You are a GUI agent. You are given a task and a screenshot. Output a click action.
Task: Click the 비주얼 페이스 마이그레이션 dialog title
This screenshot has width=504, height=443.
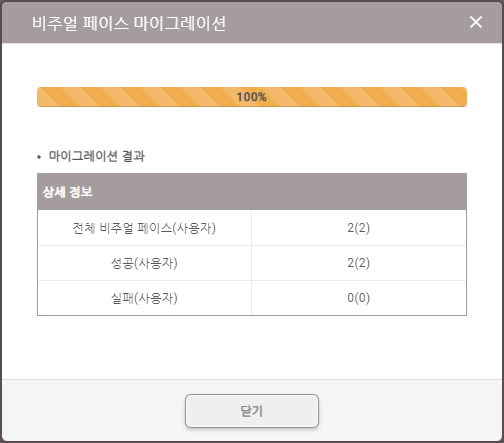point(129,23)
